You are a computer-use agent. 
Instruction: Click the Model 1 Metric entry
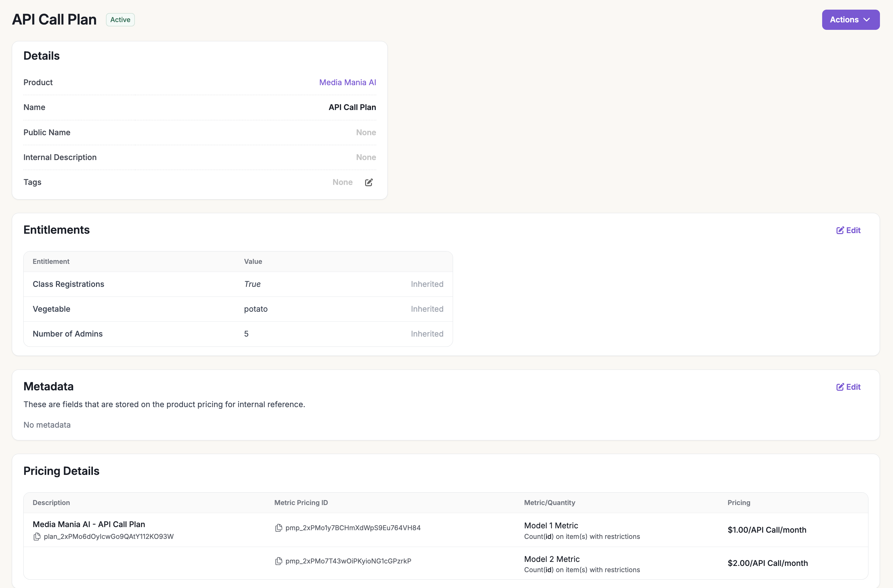[551, 525]
